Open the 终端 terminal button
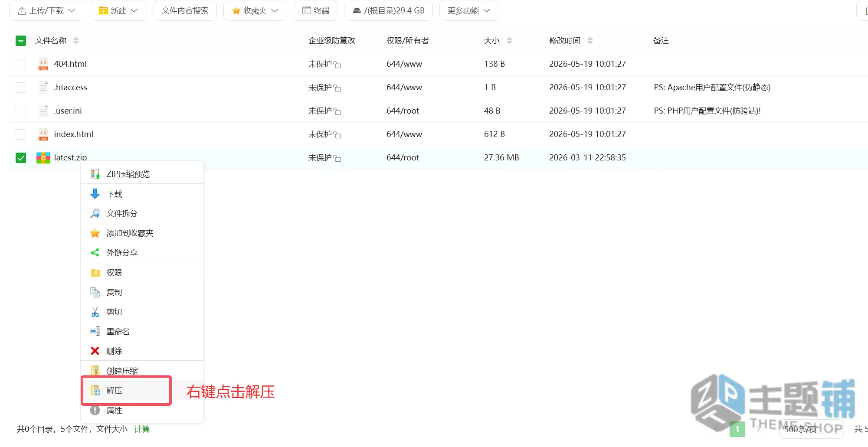Screen dimensions: 868x447 (315, 10)
